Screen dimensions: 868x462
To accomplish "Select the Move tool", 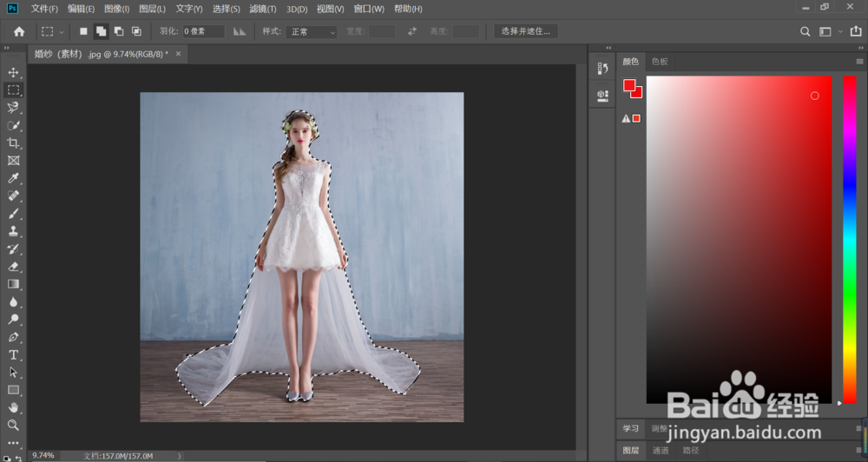I will tap(14, 72).
